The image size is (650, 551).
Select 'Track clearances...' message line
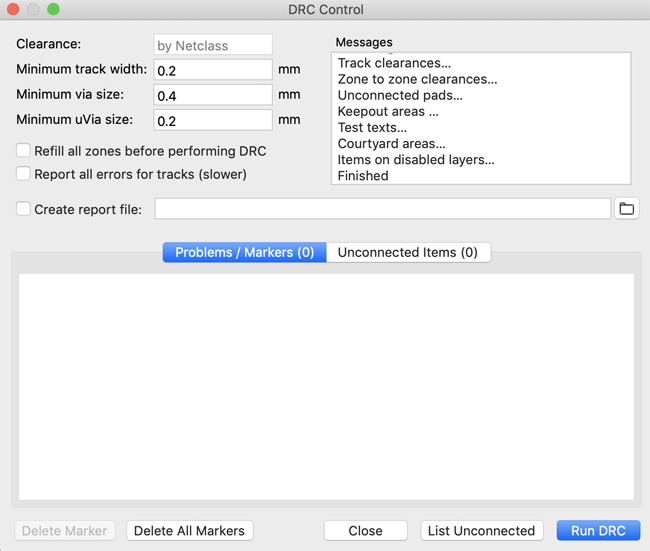(x=394, y=63)
